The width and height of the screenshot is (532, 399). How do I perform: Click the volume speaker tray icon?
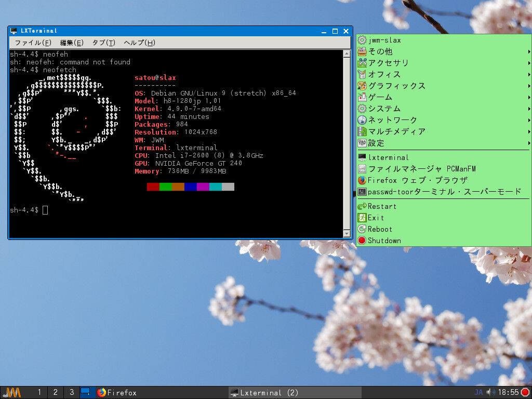[x=490, y=393]
